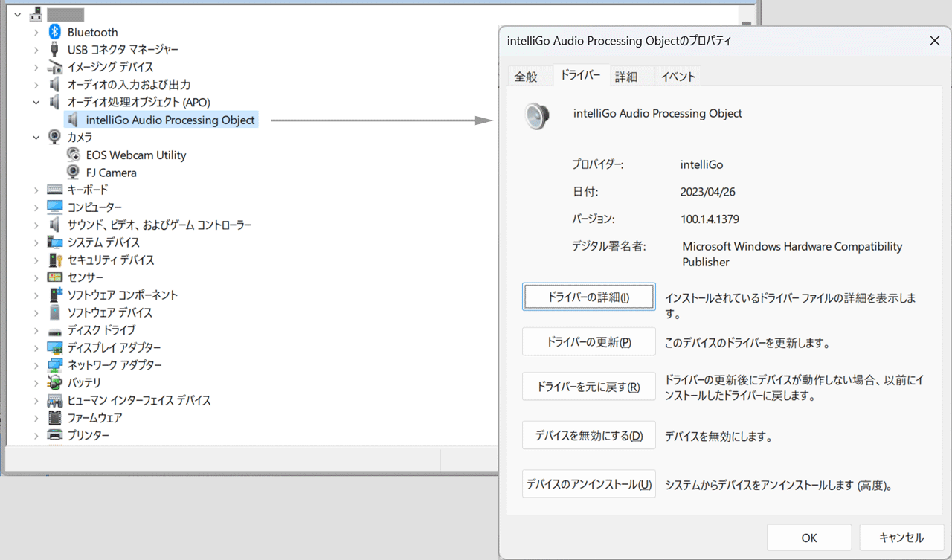Viewport: 952px width, 560px height.
Task: Expand the プリンター node
Action: tap(36, 435)
